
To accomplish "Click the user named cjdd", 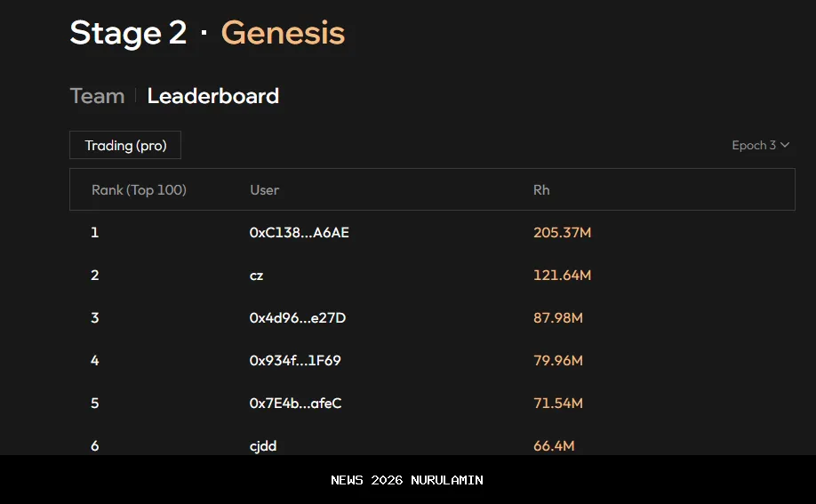I will pos(263,445).
